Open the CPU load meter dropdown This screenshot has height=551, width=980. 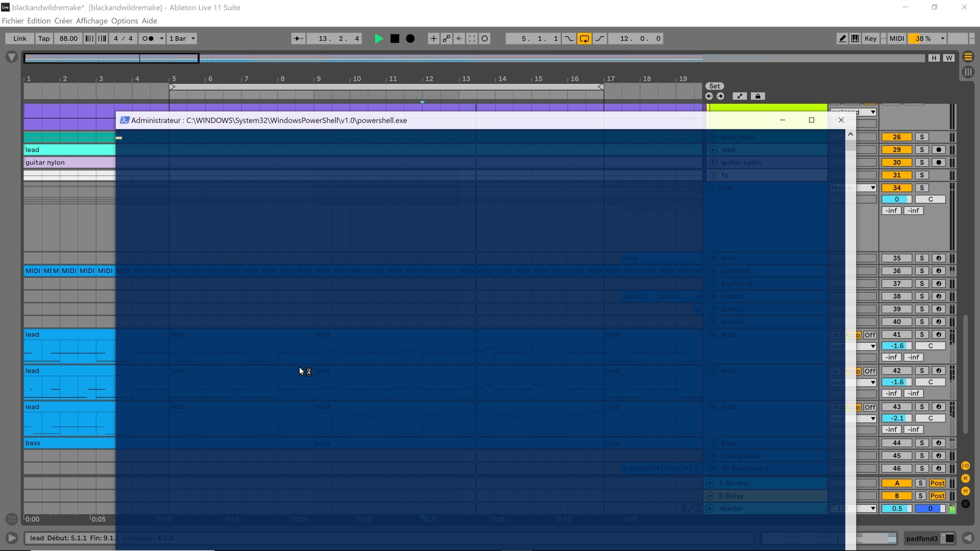tap(943, 39)
